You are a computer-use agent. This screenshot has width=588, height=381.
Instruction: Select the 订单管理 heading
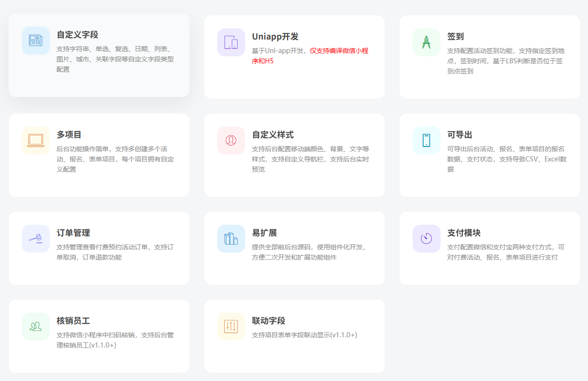pyautogui.click(x=73, y=233)
